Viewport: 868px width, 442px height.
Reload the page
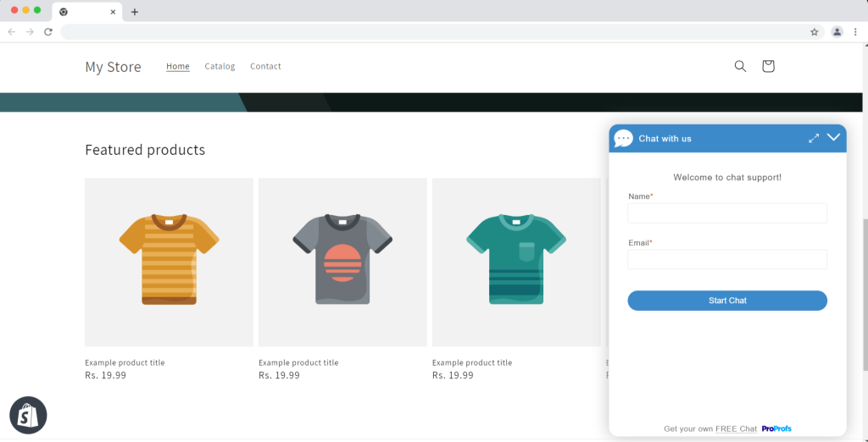48,32
